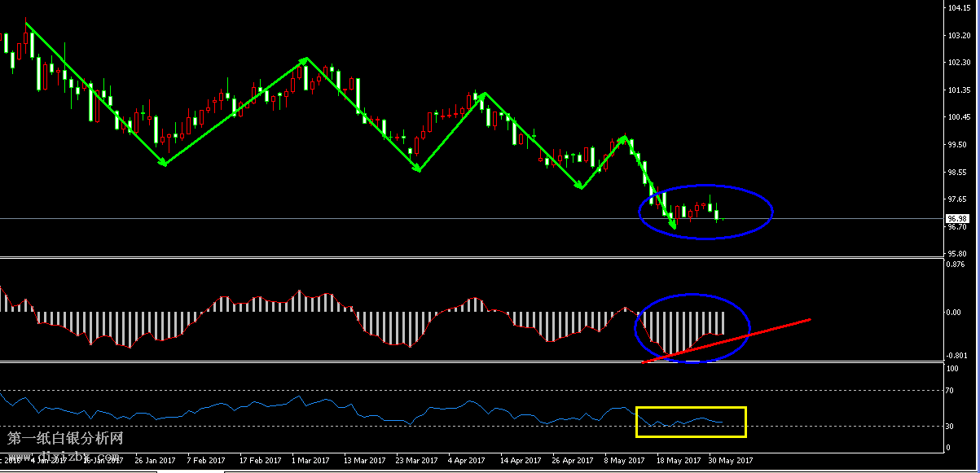Image resolution: width=980 pixels, height=473 pixels.
Task: Click the green zigzag peak near 1 Mar 2017
Action: [x=305, y=59]
